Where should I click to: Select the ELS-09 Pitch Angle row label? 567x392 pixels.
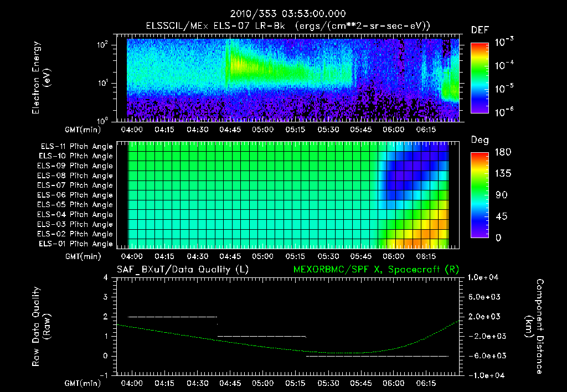75,166
